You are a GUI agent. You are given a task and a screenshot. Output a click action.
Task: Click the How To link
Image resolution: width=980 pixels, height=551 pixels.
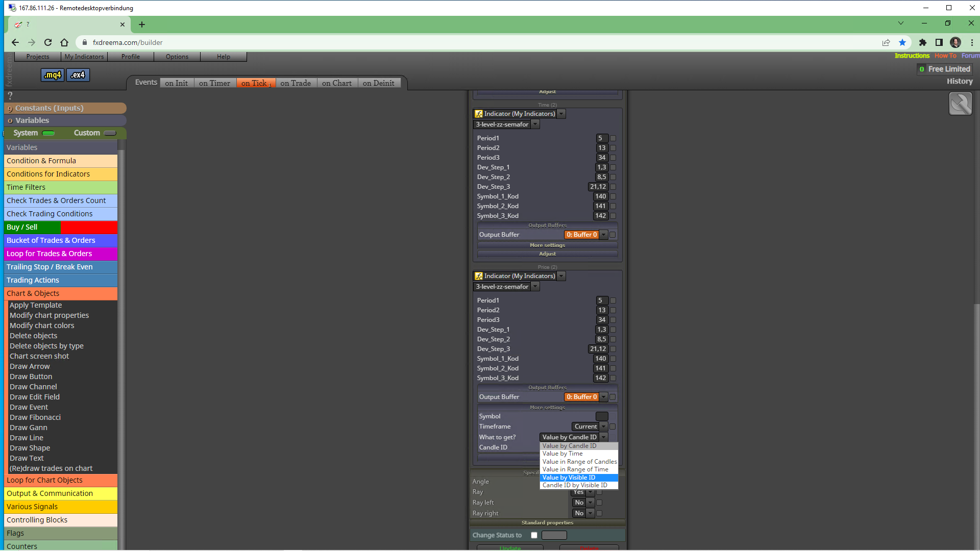click(x=945, y=56)
